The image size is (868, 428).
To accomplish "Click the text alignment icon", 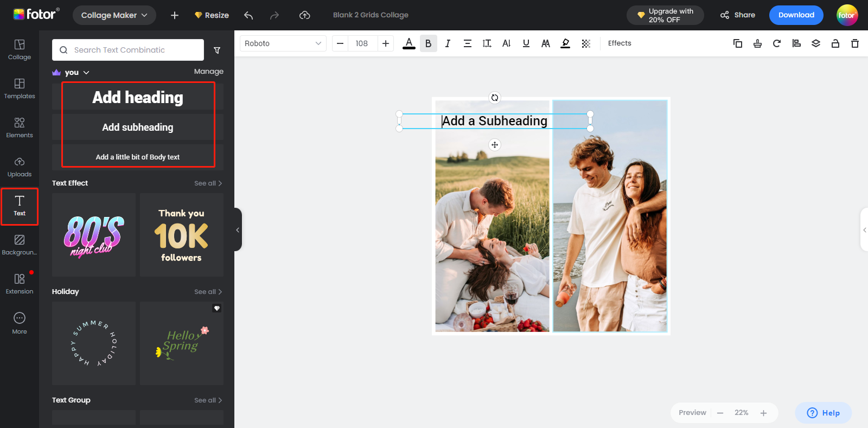I will coord(467,43).
